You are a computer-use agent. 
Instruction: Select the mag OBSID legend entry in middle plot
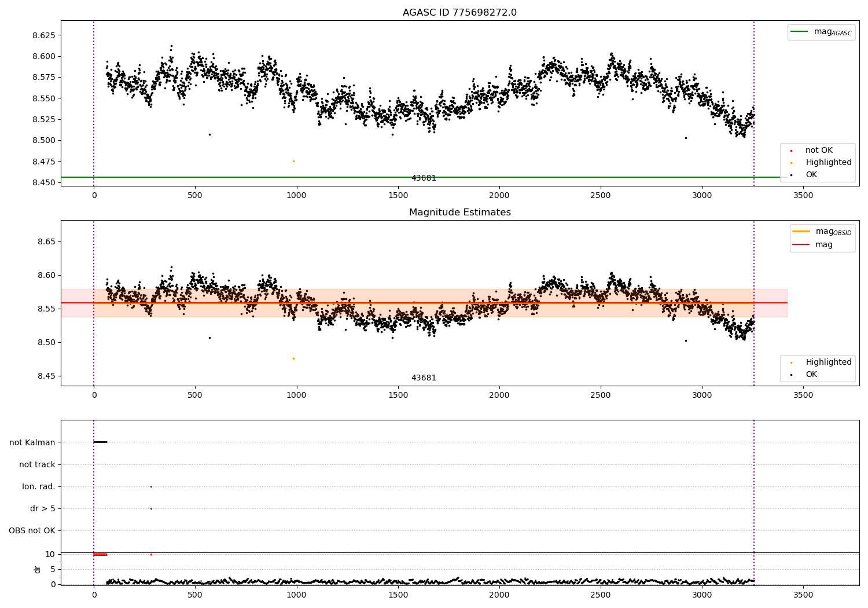pyautogui.click(x=822, y=232)
